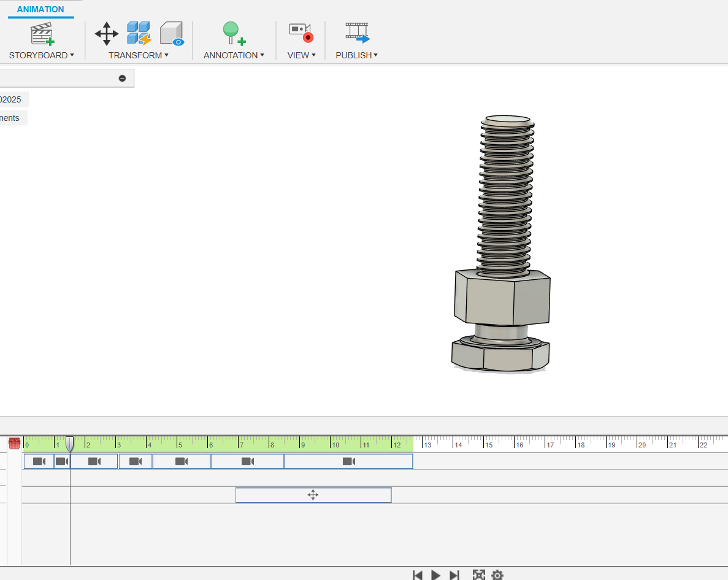Image resolution: width=728 pixels, height=580 pixels.
Task: Select the Transform Components move tool
Action: click(x=107, y=34)
